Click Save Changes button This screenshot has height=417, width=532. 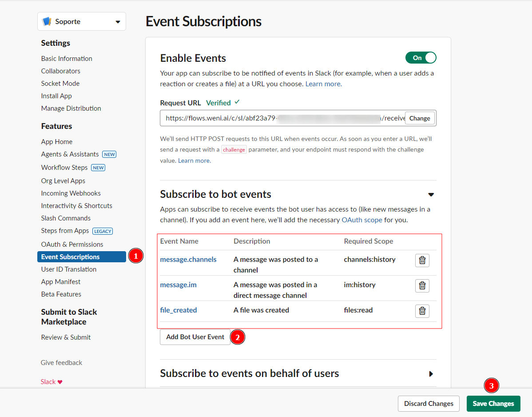click(493, 404)
